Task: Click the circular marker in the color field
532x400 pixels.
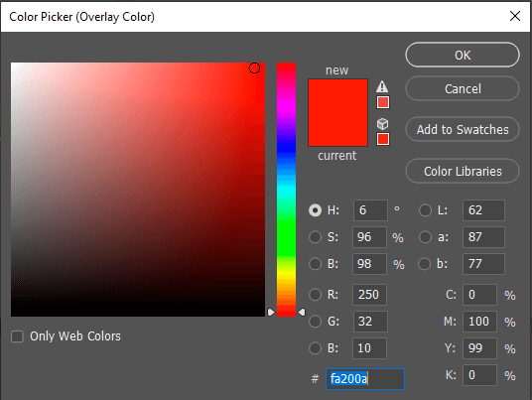Action: click(x=254, y=68)
